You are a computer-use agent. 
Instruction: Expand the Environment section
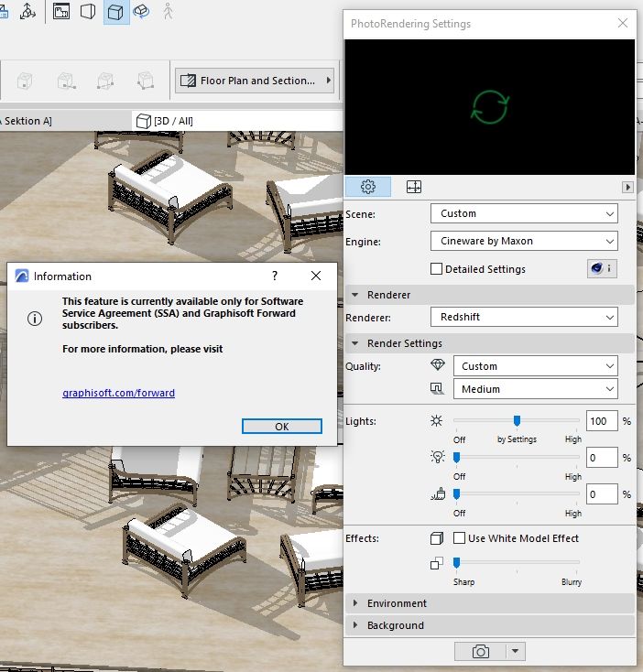click(397, 603)
